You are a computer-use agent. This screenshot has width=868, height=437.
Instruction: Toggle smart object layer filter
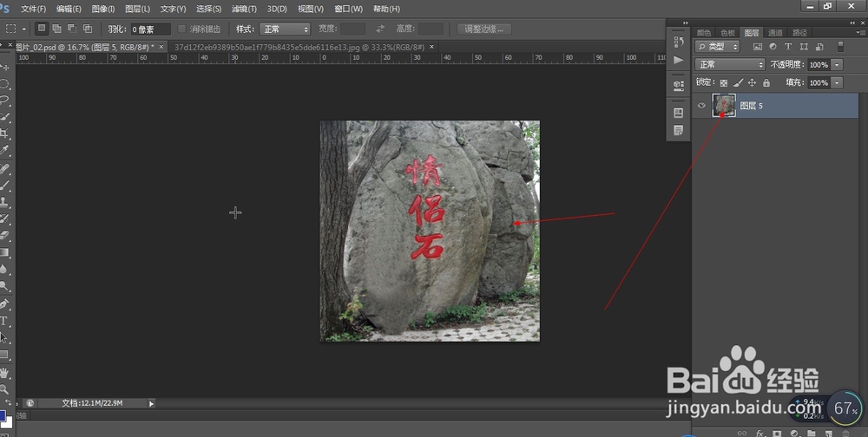pos(819,47)
